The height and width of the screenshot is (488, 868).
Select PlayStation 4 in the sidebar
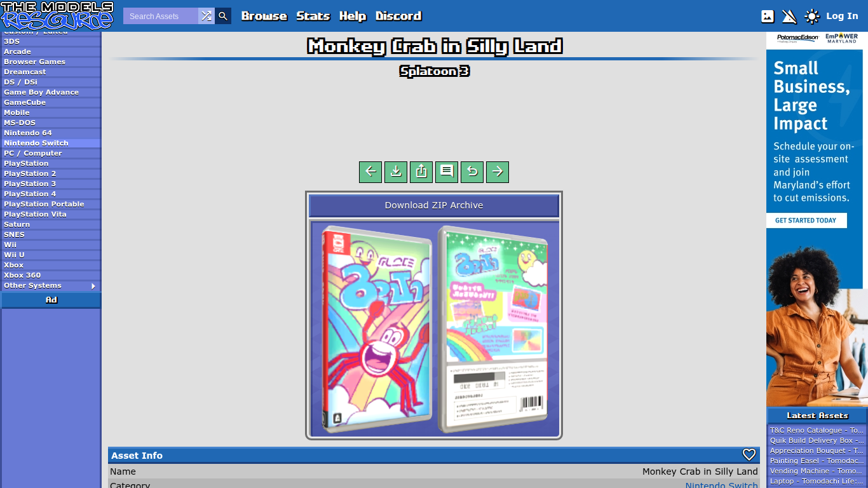51,194
